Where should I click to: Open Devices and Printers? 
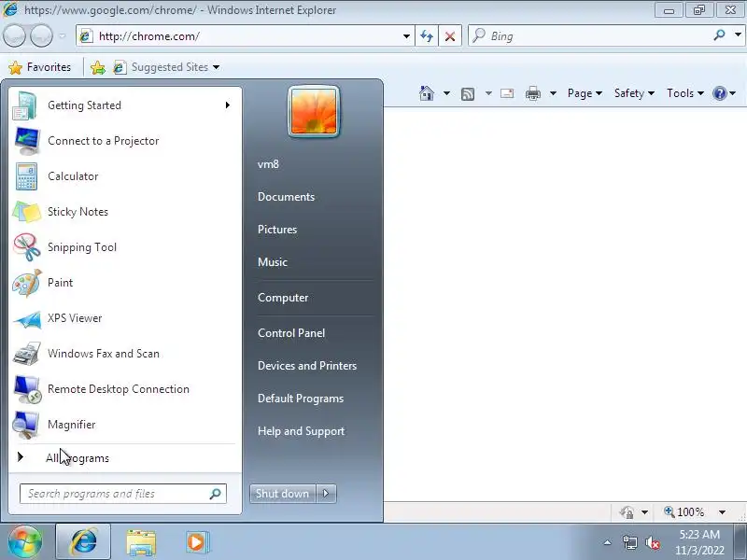(x=307, y=366)
